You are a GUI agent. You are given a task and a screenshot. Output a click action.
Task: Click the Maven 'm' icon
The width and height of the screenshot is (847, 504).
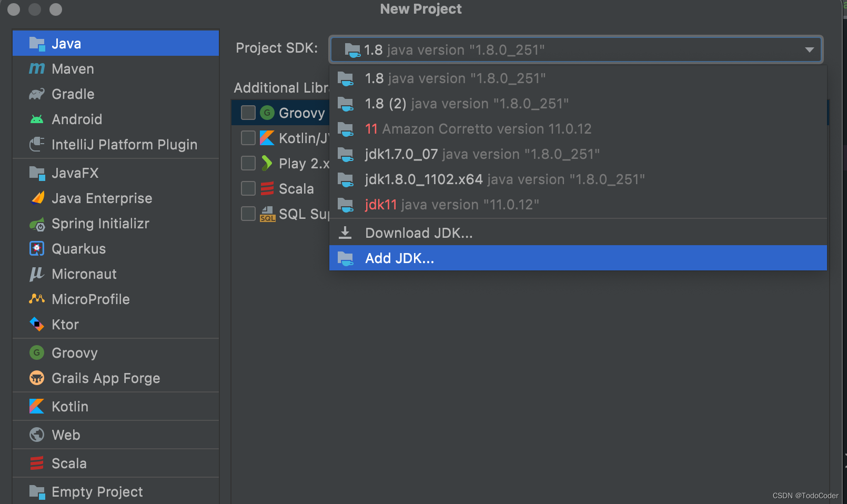pos(37,69)
